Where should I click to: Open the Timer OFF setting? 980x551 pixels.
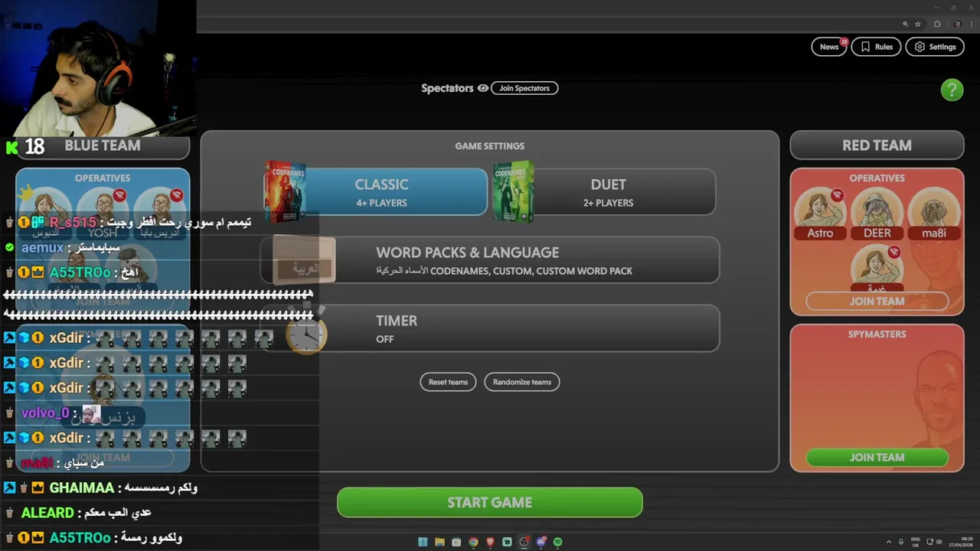pos(490,329)
